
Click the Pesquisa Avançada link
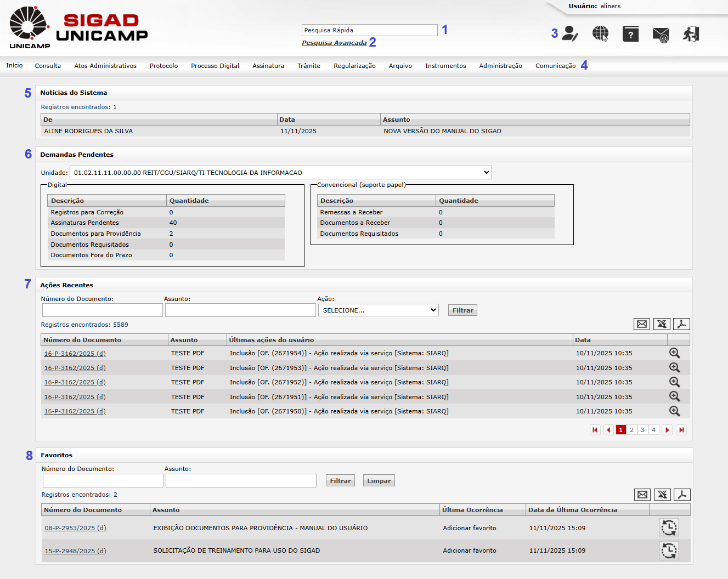pyautogui.click(x=334, y=43)
